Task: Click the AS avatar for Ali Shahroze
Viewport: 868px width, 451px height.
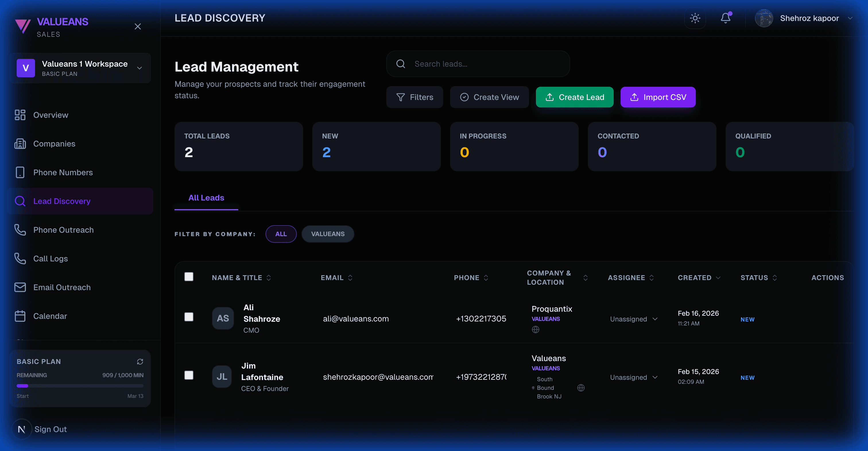Action: click(223, 318)
